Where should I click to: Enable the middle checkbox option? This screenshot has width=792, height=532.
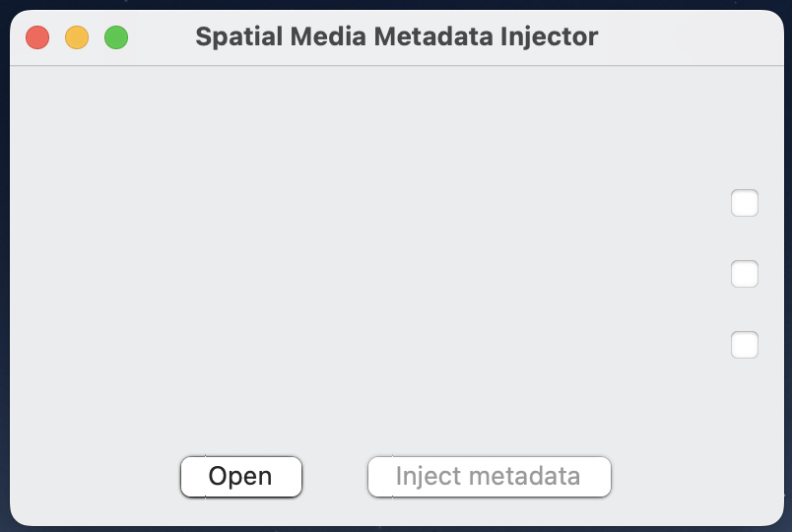click(745, 274)
